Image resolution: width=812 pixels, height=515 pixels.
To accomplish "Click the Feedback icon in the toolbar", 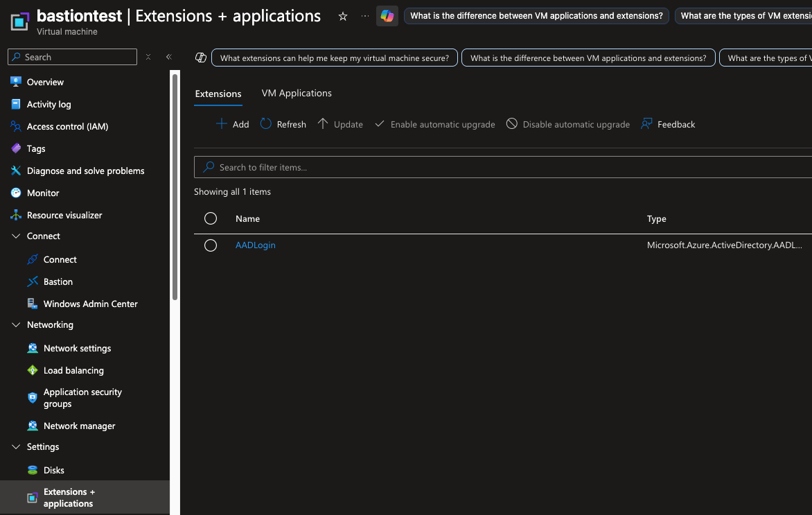I will (x=646, y=124).
